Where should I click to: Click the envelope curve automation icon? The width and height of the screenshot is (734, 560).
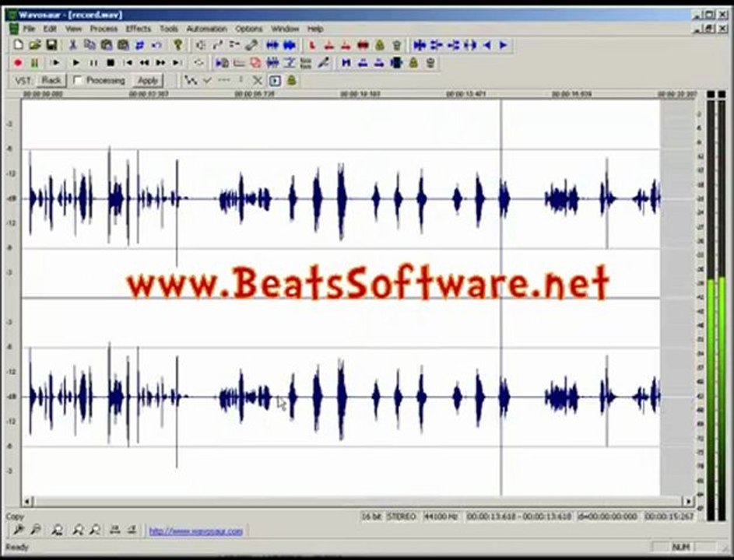(190, 80)
